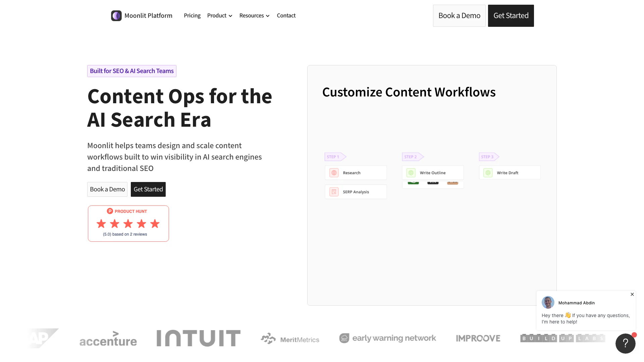Click Mohammad Abdin's avatar in chat popup

pyautogui.click(x=548, y=302)
